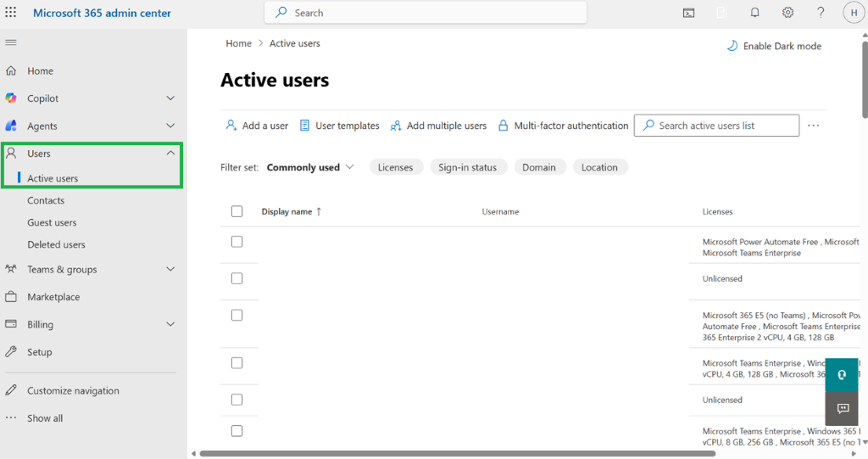Viewport: 868px width, 459px height.
Task: Click Microsoft 365 admin center title
Action: [102, 13]
